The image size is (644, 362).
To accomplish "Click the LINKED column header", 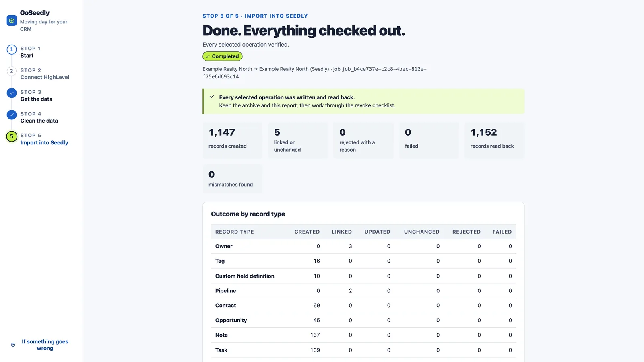I will (x=342, y=232).
